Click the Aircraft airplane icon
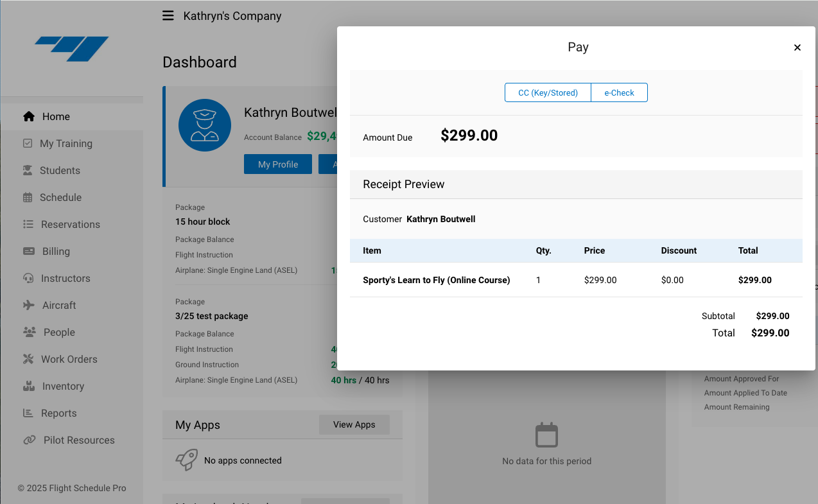Image resolution: width=818 pixels, height=504 pixels. 29,305
